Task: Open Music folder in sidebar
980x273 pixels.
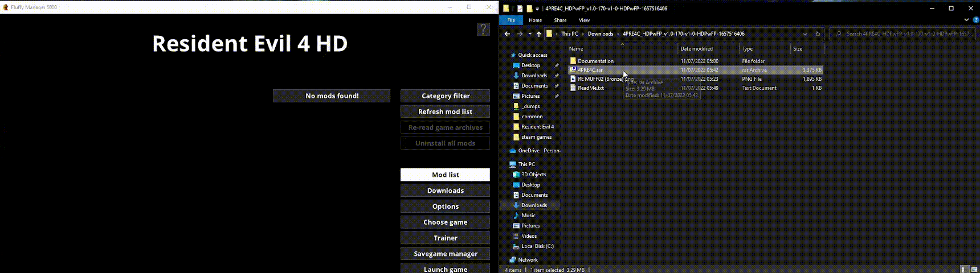Action: [528, 216]
